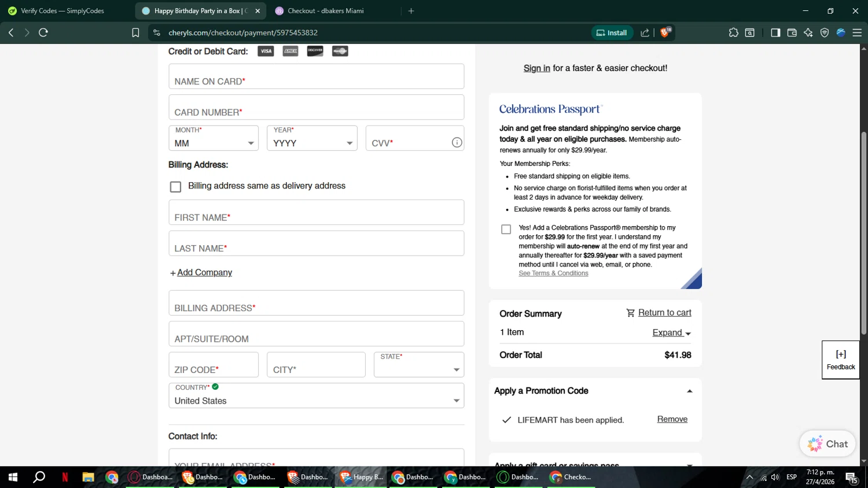Screen dimensions: 868x488
Task: Open the Chat widget button
Action: pos(827,443)
